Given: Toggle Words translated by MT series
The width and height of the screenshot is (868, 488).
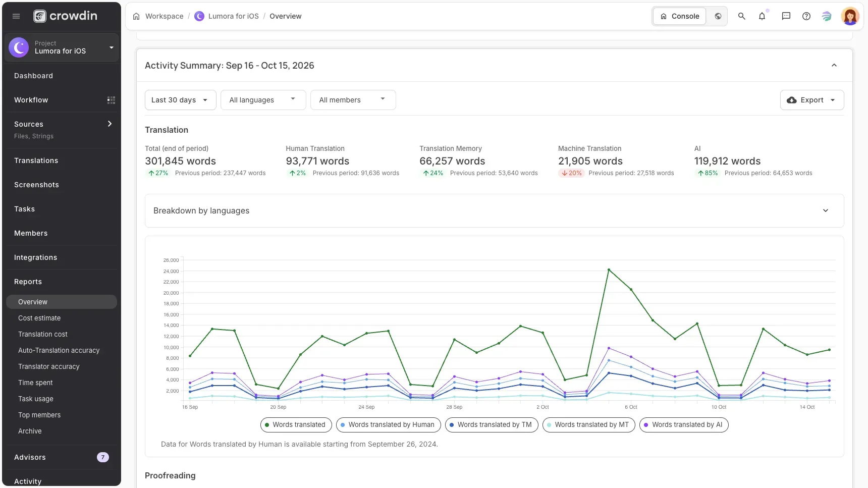Looking at the screenshot, I should (x=589, y=425).
